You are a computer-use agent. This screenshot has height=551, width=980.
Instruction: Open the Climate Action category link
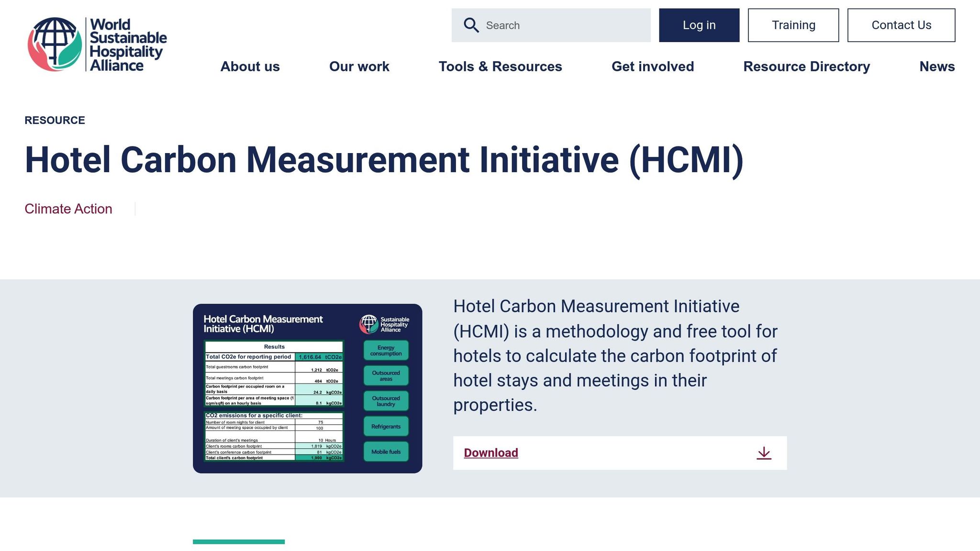68,209
